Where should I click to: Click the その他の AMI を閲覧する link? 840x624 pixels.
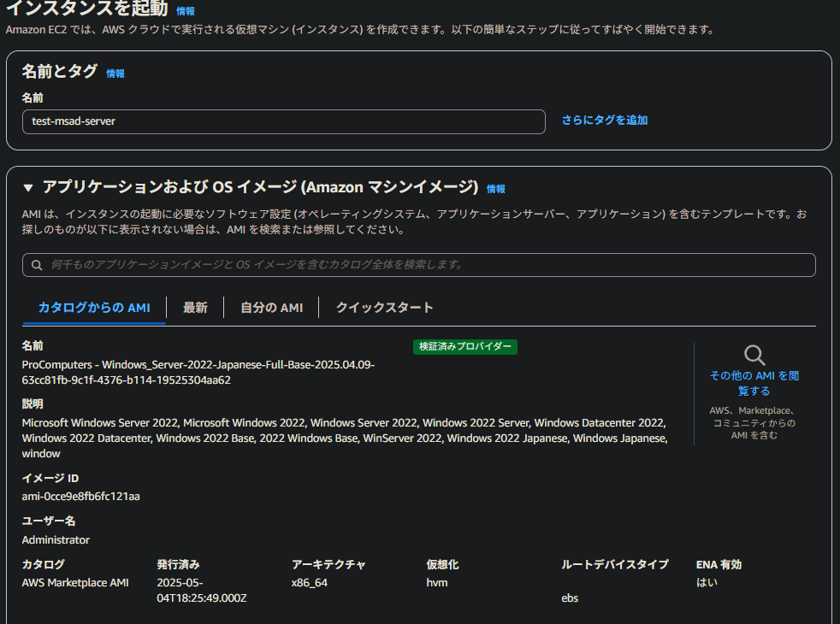754,383
